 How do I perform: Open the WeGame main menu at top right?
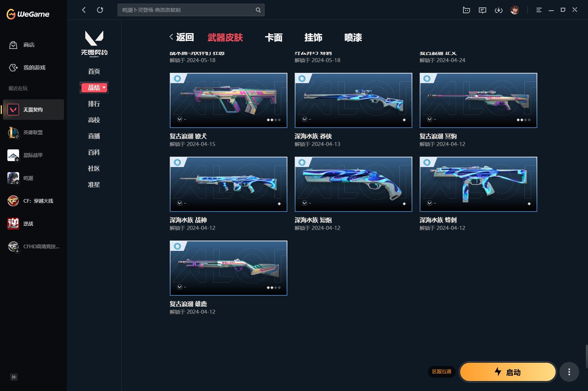tap(539, 10)
